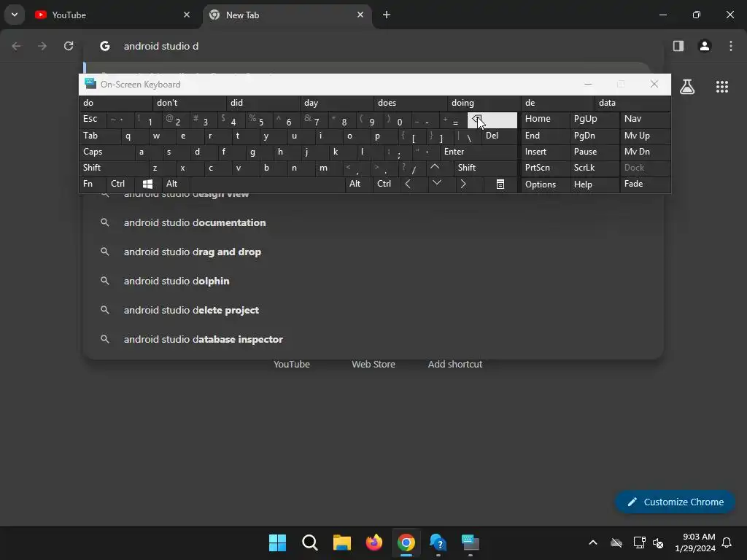747x560 pixels.
Task: Toggle Caps key on On-Screen Keyboard
Action: pyautogui.click(x=107, y=152)
